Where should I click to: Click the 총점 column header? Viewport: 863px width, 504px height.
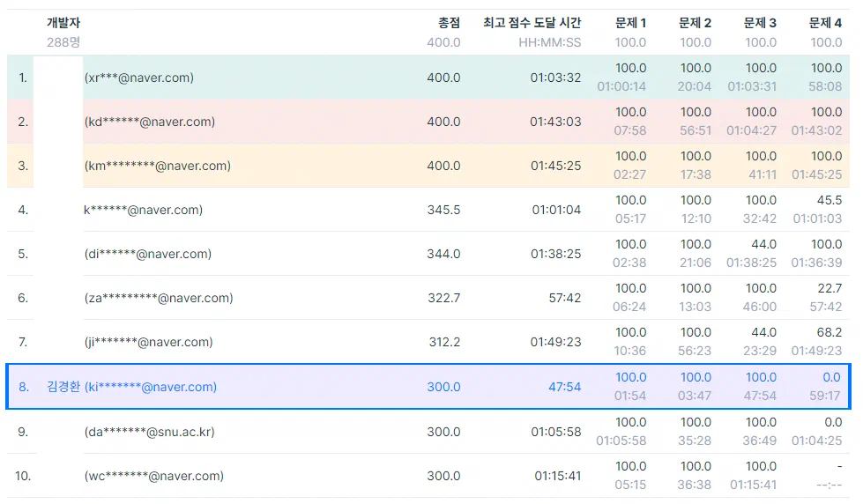[x=449, y=23]
